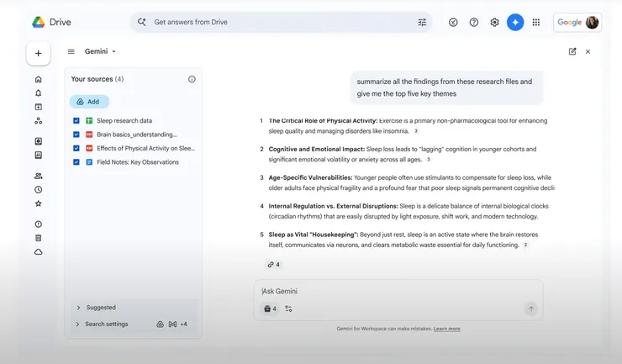Start a new chat with edit icon
Image resolution: width=622 pixels, height=364 pixels.
coord(572,51)
